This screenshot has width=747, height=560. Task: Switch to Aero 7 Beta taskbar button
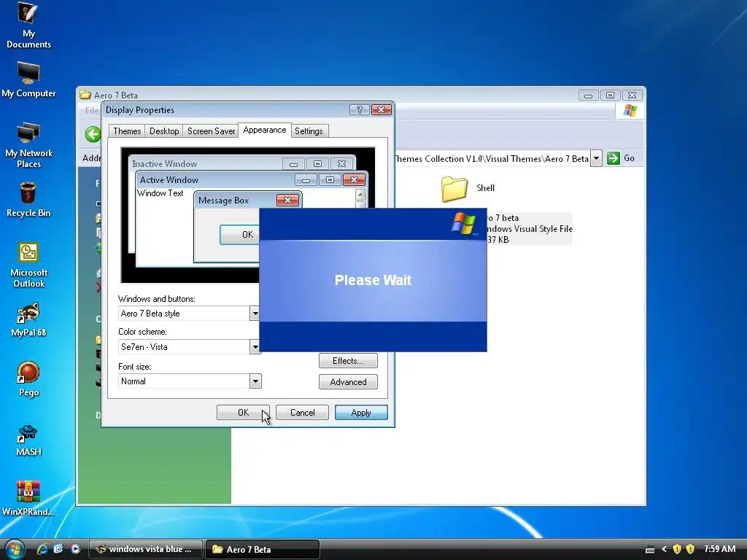pos(262,549)
